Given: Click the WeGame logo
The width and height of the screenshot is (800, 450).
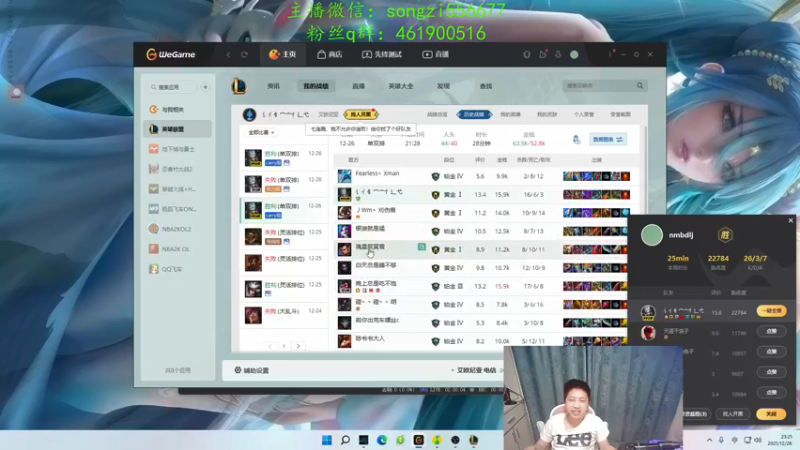Looking at the screenshot, I should tap(171, 54).
